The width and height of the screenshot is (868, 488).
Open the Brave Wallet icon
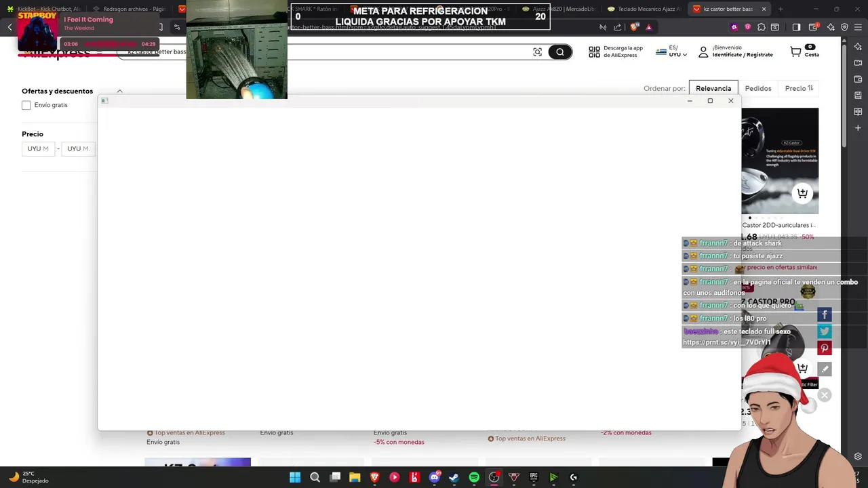(x=814, y=27)
